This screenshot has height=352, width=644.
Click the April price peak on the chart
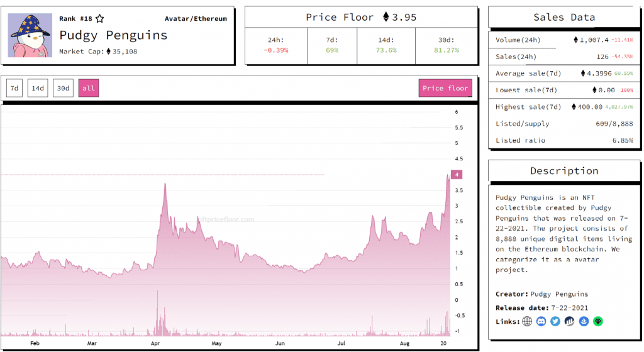(x=165, y=185)
